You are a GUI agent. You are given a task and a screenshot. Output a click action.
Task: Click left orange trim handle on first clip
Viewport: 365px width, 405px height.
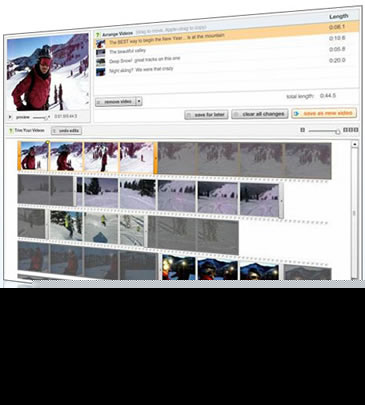click(19, 156)
